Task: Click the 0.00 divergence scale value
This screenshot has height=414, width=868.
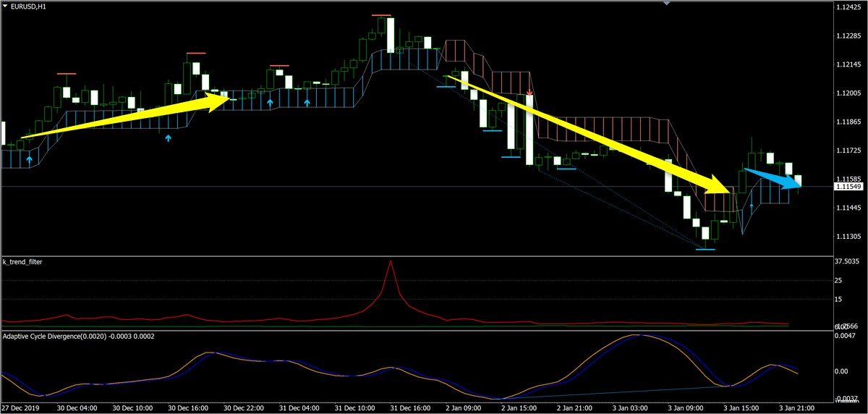Action: click(x=842, y=371)
